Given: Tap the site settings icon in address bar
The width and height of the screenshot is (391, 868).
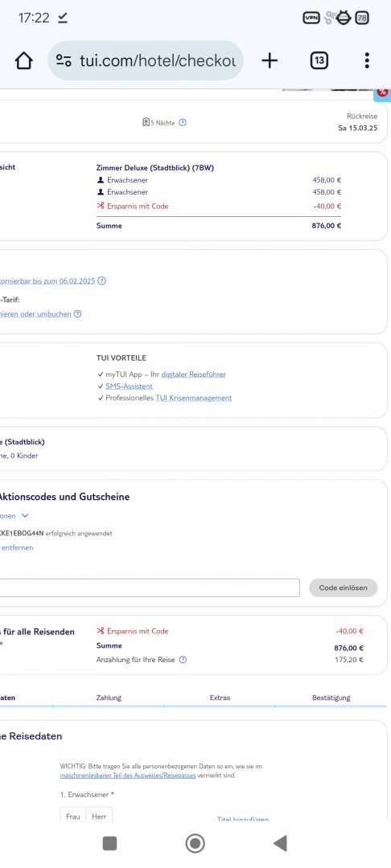Looking at the screenshot, I should point(64,60).
